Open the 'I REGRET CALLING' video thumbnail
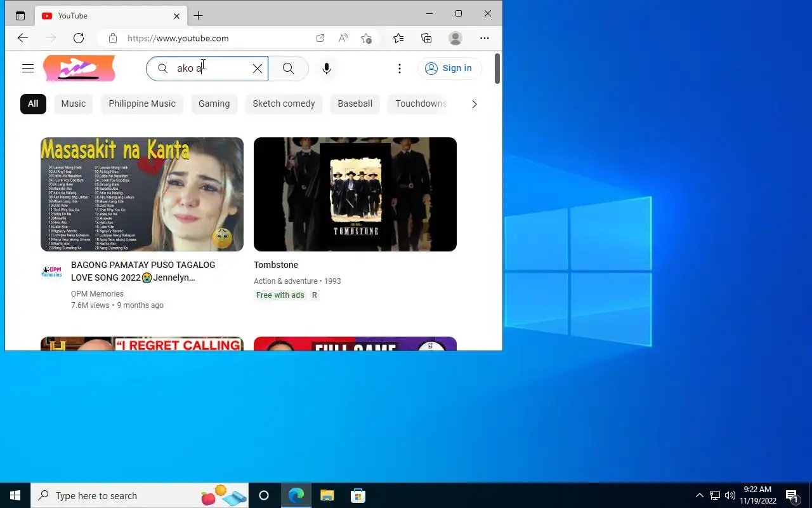The height and width of the screenshot is (508, 812). 142,344
